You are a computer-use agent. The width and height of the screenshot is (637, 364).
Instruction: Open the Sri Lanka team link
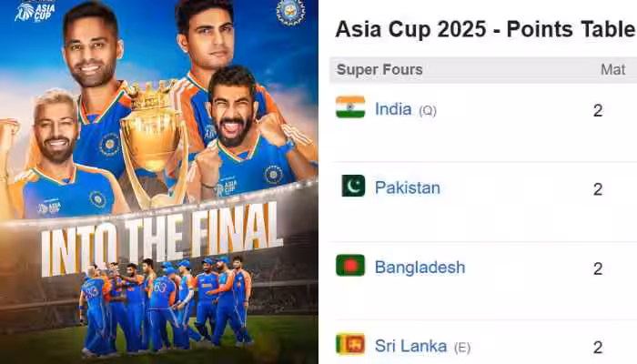pos(410,346)
